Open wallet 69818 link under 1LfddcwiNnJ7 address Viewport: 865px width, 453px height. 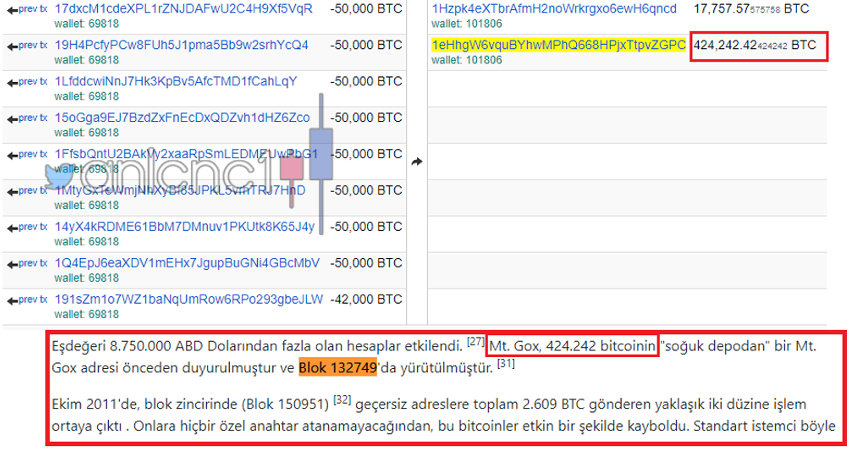(x=87, y=97)
